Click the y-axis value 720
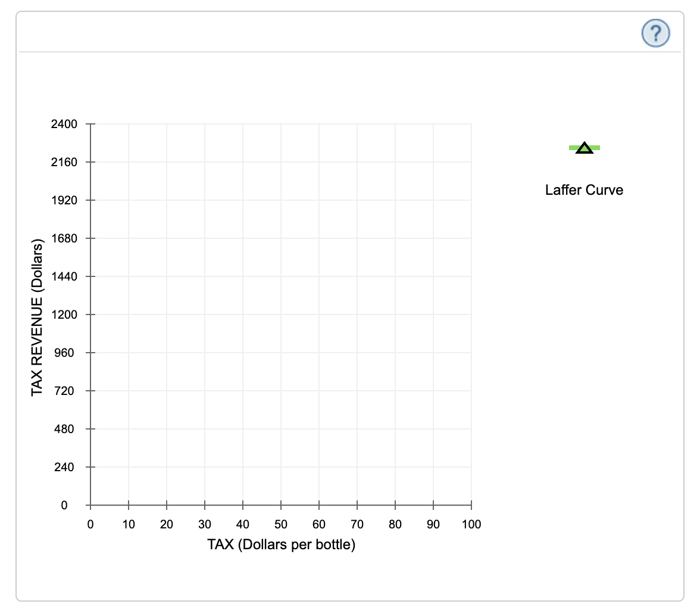 tap(64, 391)
